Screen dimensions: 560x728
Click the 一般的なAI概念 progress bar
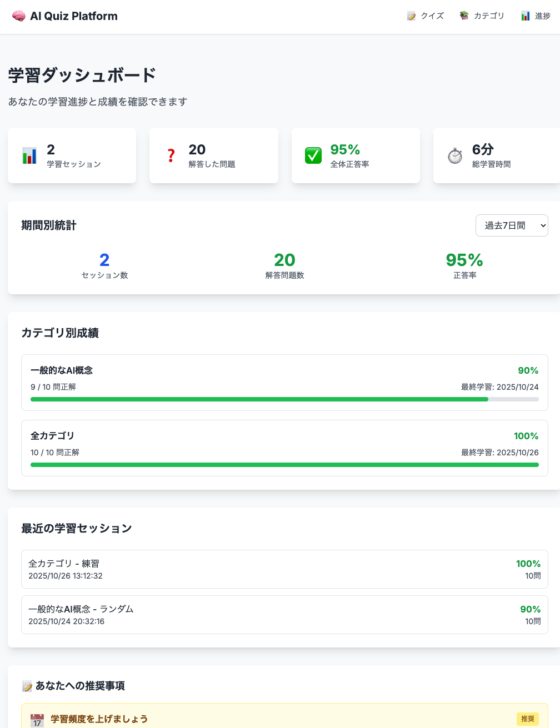click(284, 399)
